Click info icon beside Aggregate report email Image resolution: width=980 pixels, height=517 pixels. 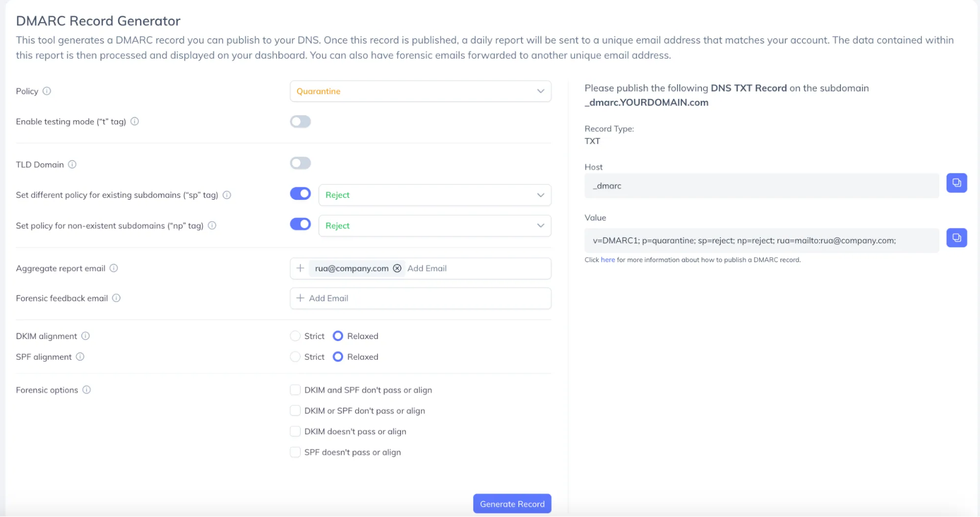tap(114, 268)
